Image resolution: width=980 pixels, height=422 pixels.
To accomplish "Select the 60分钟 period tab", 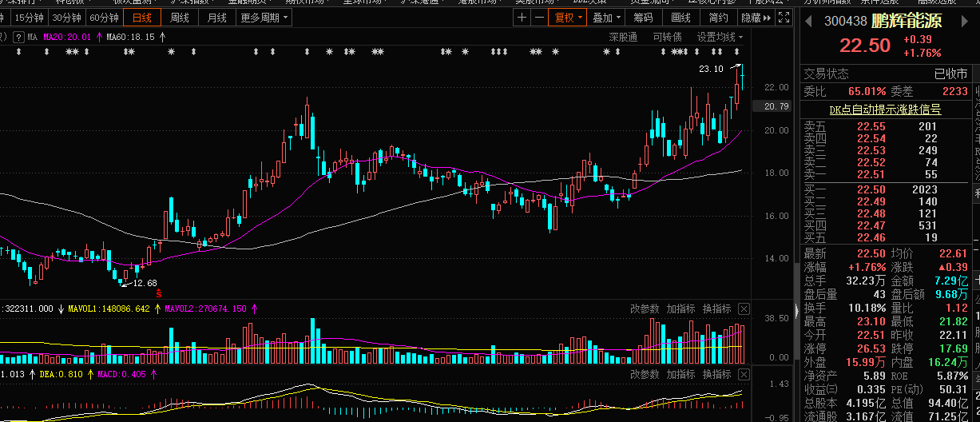I will point(104,18).
